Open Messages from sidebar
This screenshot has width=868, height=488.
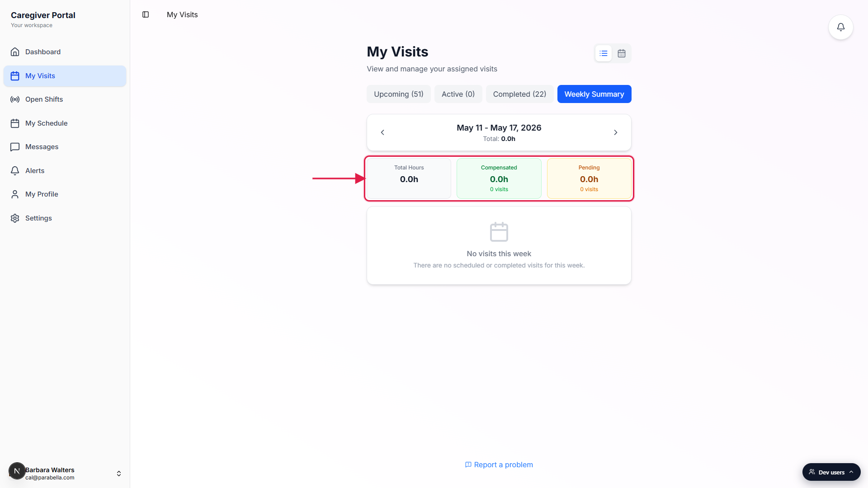[x=65, y=147]
